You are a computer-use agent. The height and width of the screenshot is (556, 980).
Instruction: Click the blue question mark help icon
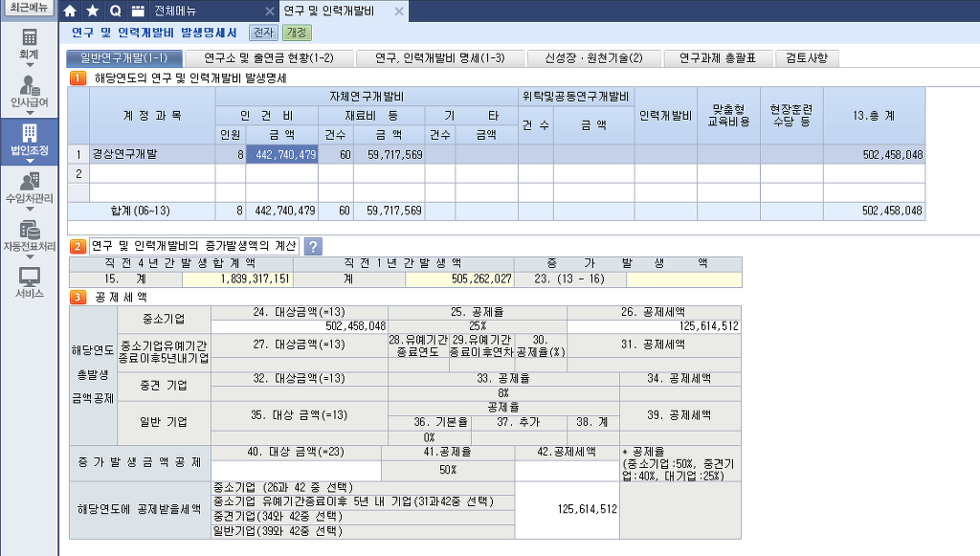(313, 246)
